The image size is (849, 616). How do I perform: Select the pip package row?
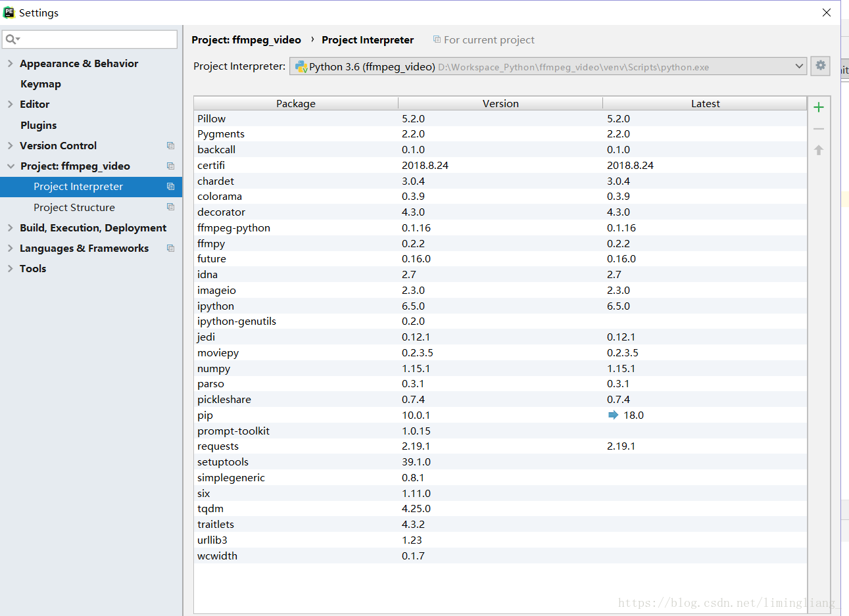pyautogui.click(x=500, y=415)
